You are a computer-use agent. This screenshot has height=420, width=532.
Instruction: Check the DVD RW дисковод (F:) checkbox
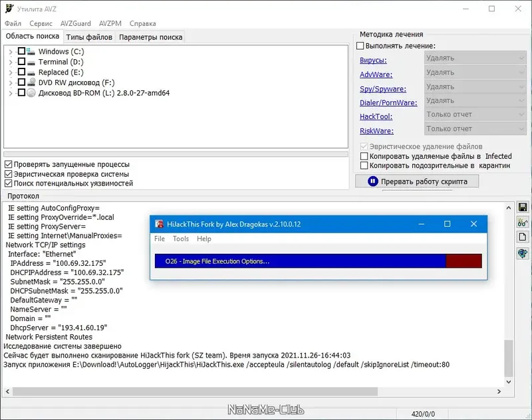(x=21, y=82)
